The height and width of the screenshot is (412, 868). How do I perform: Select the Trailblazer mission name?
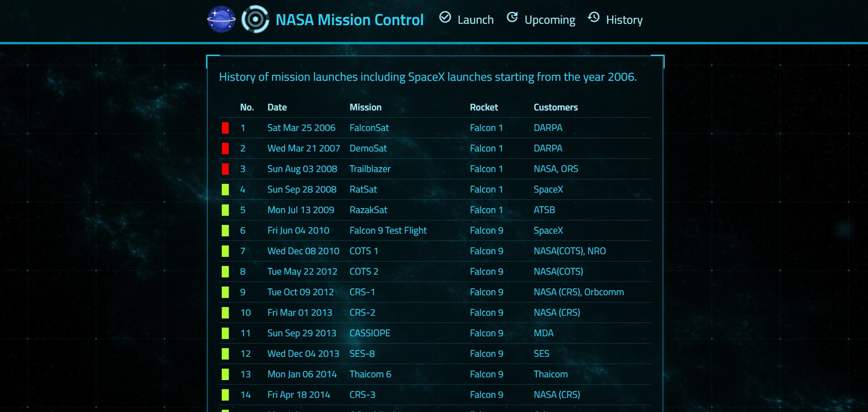click(x=370, y=169)
